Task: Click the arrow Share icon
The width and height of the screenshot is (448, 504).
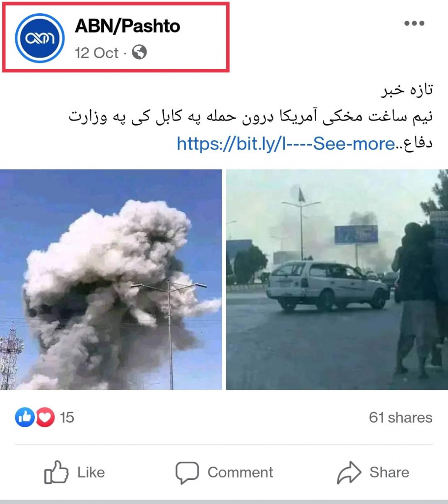Action: click(349, 472)
